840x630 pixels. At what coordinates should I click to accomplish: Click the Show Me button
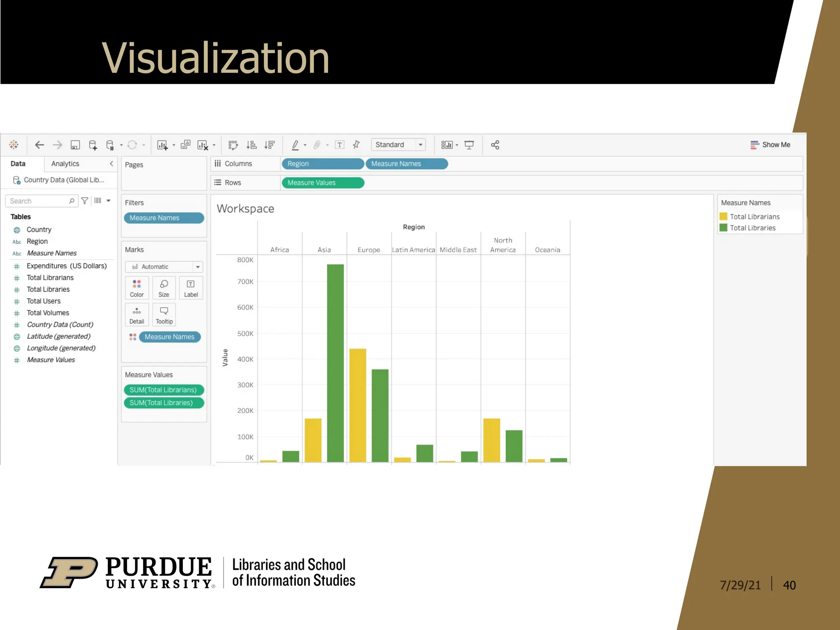pos(770,145)
